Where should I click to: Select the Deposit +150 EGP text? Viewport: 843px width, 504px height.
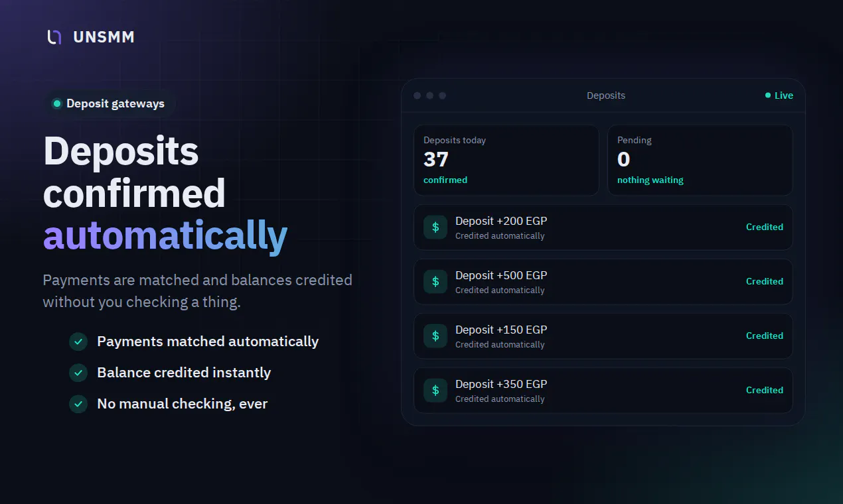501,330
